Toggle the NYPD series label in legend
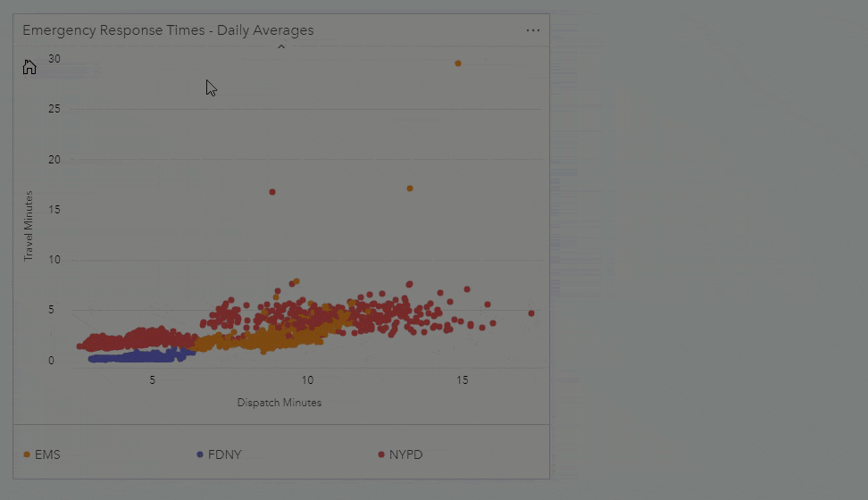 (x=406, y=454)
